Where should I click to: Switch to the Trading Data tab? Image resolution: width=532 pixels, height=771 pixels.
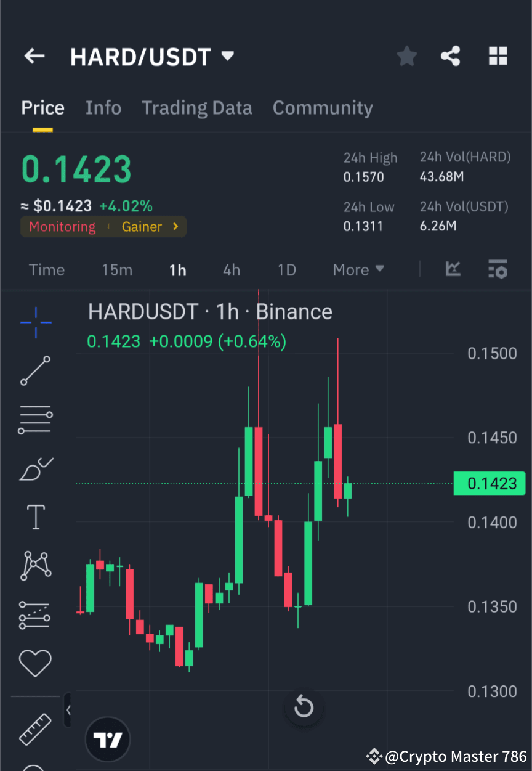click(197, 107)
